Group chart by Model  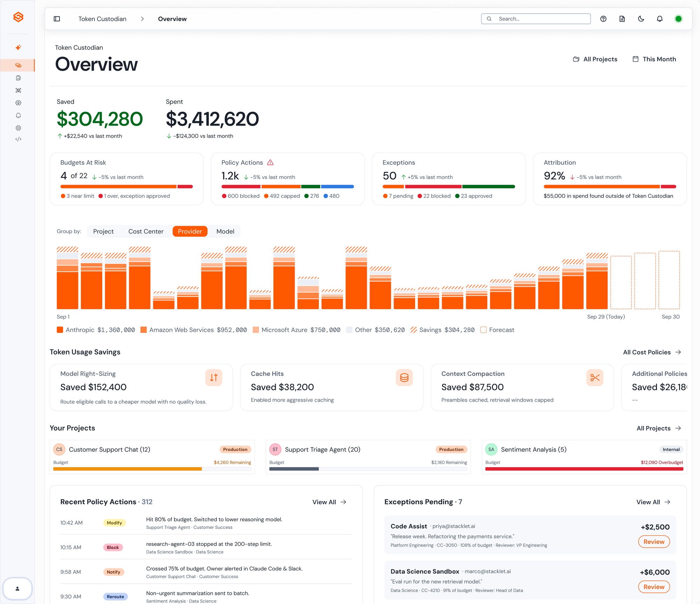[225, 231]
